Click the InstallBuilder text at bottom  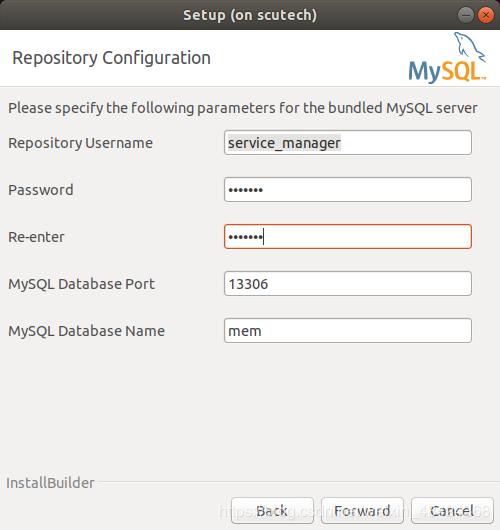tap(50, 483)
